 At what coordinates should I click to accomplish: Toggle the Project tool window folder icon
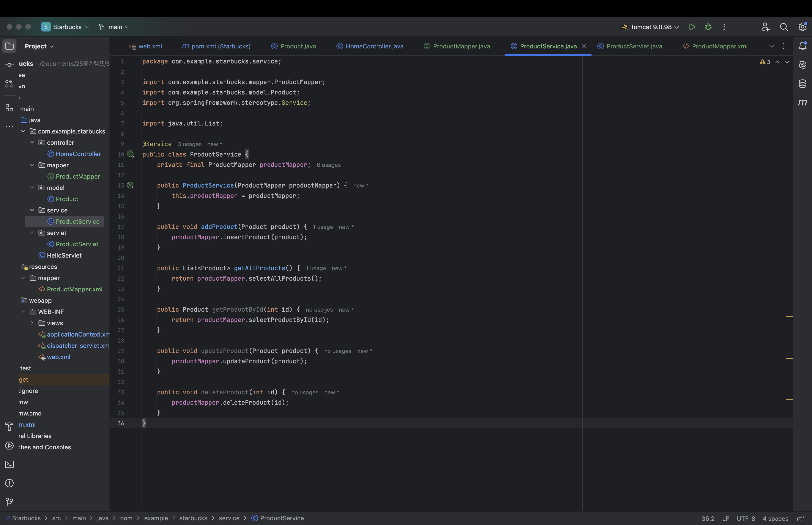10,46
